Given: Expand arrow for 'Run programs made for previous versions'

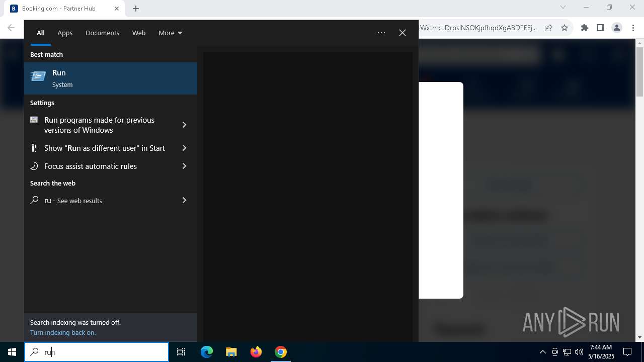Looking at the screenshot, I should pos(184,125).
